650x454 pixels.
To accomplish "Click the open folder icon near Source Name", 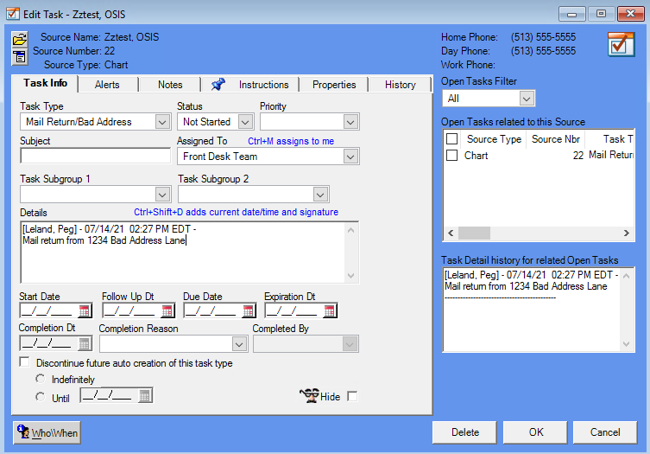I will tap(19, 40).
